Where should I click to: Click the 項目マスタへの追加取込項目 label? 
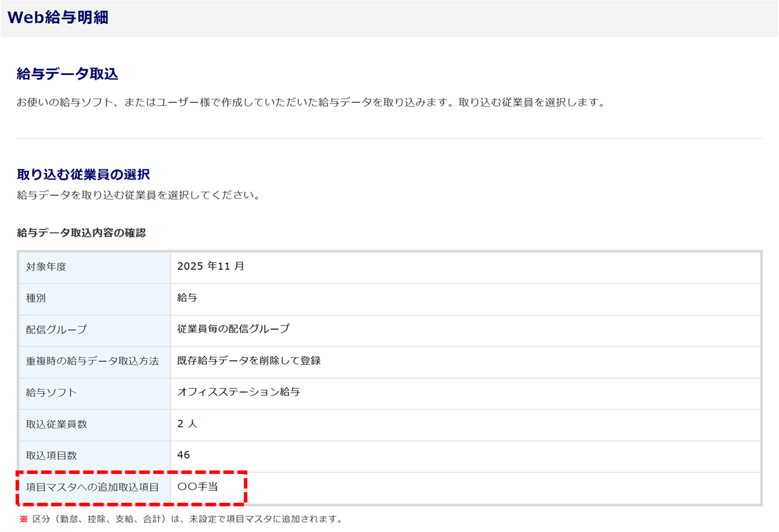[93, 488]
